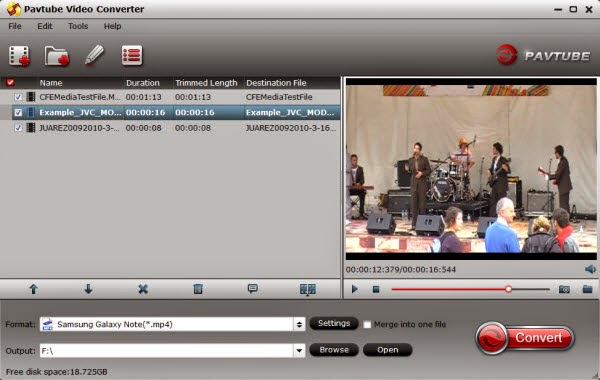600x380 pixels.
Task: Uncheck the CFEMediaTestFile checkbox
Action: tap(18, 97)
